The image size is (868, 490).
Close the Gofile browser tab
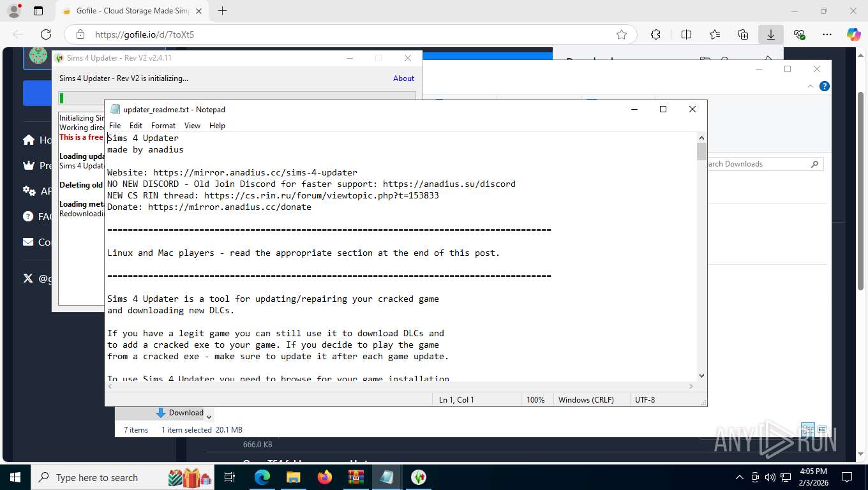[198, 11]
